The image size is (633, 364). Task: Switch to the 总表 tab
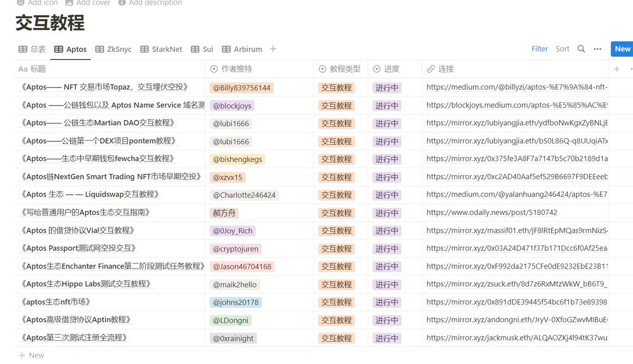point(32,49)
